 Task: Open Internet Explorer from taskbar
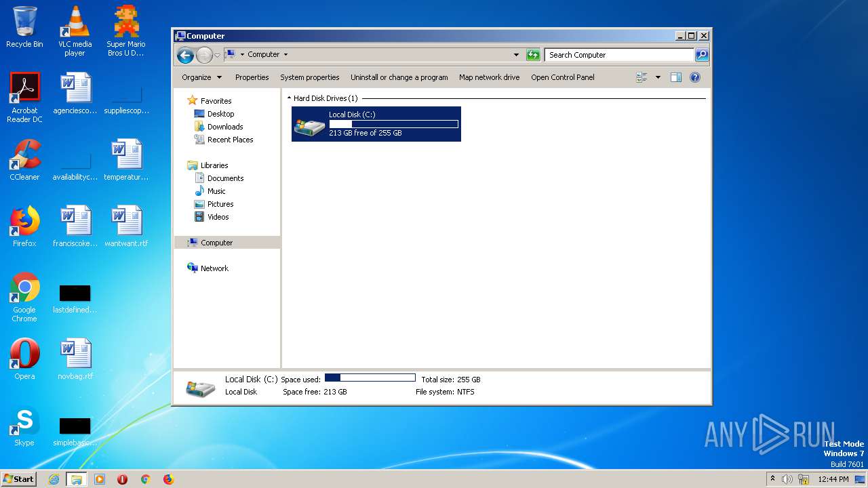click(54, 479)
